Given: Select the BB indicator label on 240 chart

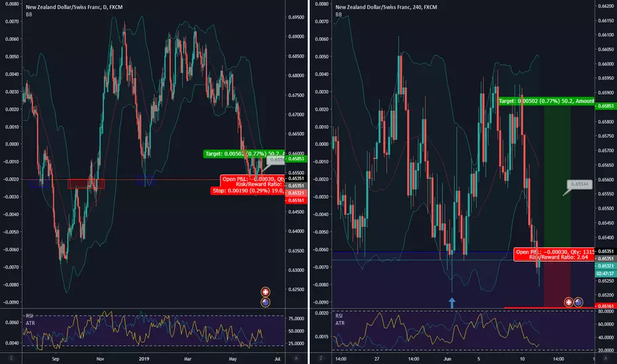Looking at the screenshot, I should click(339, 15).
